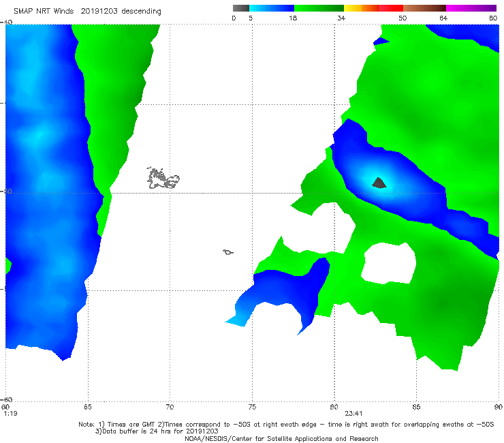Click the Kerguelen island outline on the map
504x443 pixels.
click(x=163, y=179)
